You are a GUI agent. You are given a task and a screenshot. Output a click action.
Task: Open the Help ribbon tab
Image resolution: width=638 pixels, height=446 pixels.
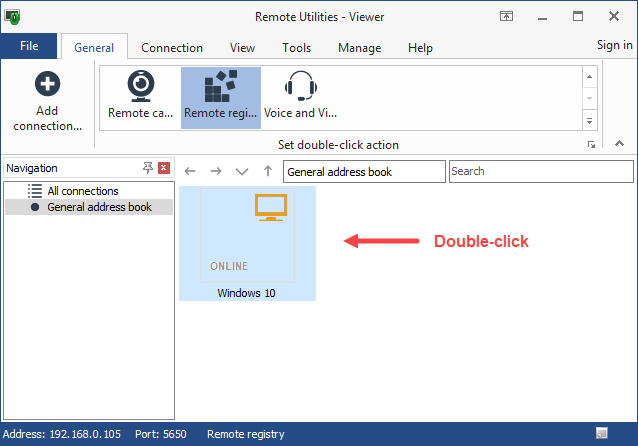420,48
